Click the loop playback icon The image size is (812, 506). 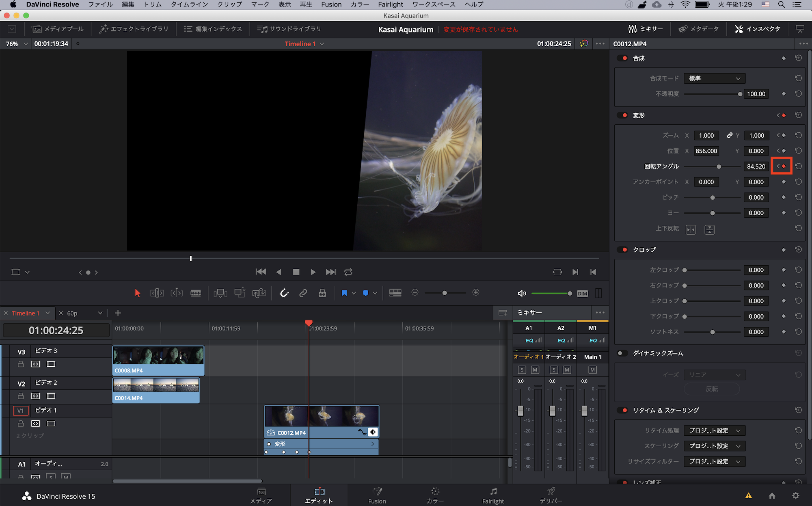pos(348,272)
